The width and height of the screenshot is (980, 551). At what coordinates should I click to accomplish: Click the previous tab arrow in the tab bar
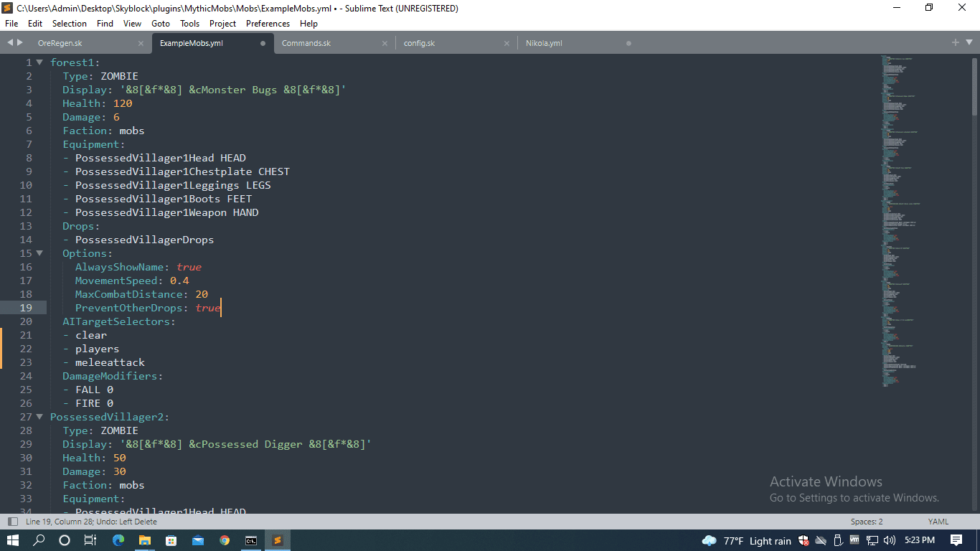tap(10, 43)
